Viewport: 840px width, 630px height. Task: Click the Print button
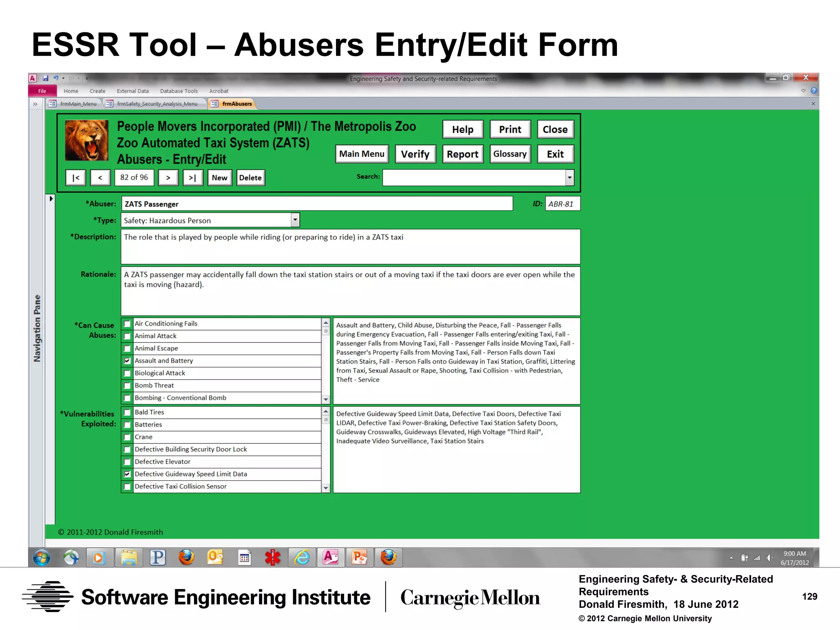pos(510,130)
